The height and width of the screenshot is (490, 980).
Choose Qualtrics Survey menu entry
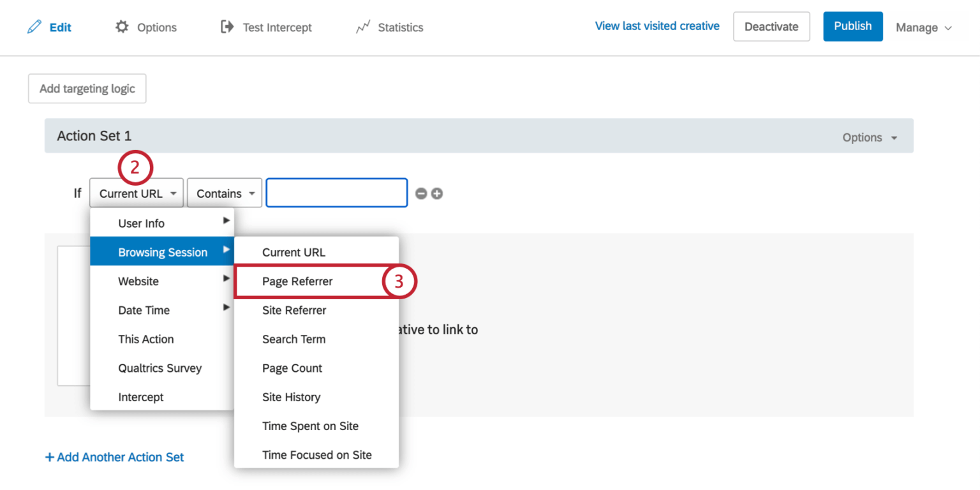[x=160, y=368]
